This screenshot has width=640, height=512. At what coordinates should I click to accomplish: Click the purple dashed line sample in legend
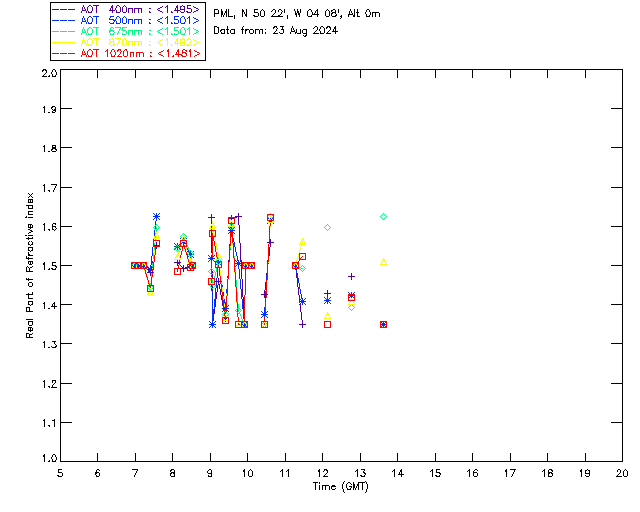[64, 10]
